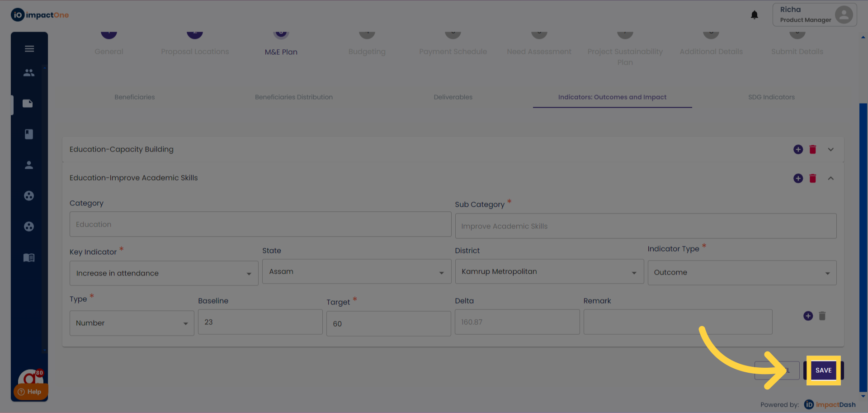Delete the Education-Capacity Building section

(812, 149)
